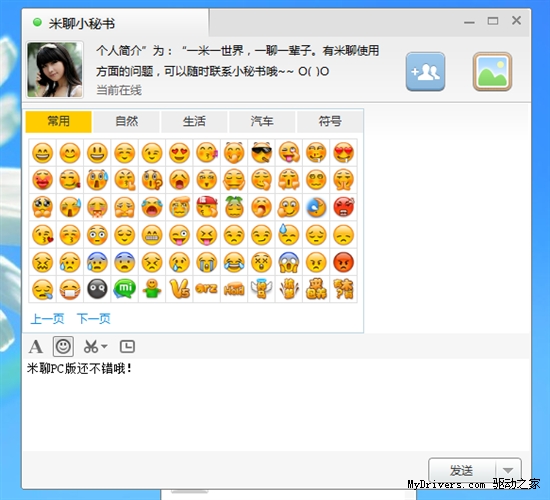Insert the big red lips face emoji
The width and height of the screenshot is (550, 500).
[42, 180]
